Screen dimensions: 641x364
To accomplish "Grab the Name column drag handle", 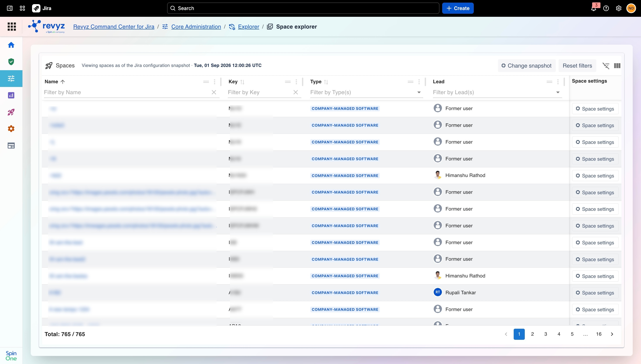I will pyautogui.click(x=206, y=82).
